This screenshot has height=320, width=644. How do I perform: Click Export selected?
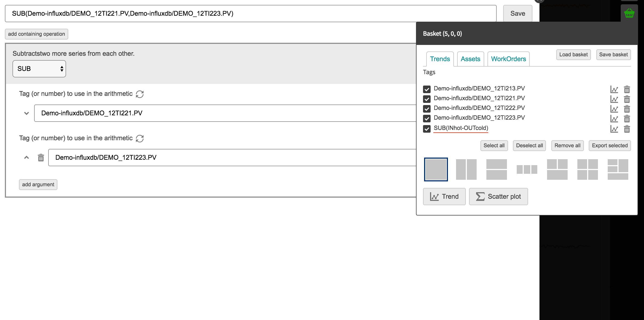(610, 146)
